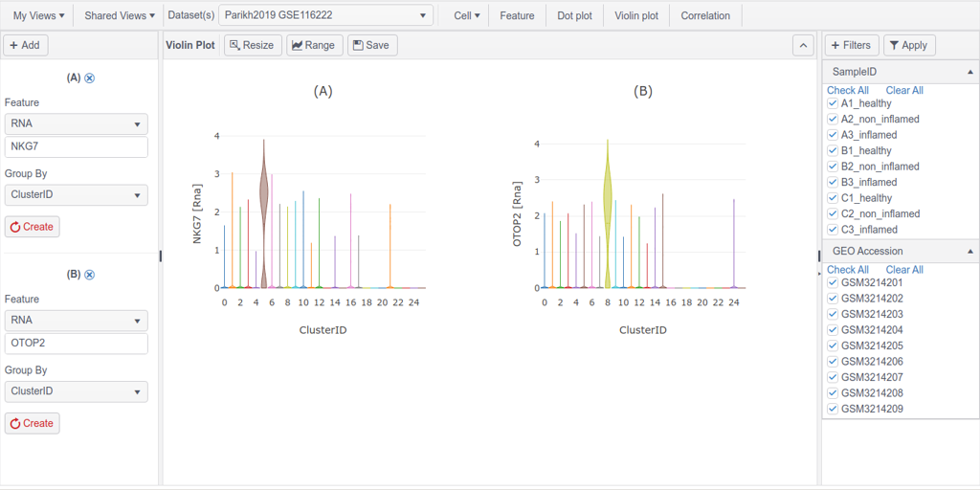Uncheck the A1_healthy sample
Image resolution: width=980 pixels, height=490 pixels.
coord(833,103)
